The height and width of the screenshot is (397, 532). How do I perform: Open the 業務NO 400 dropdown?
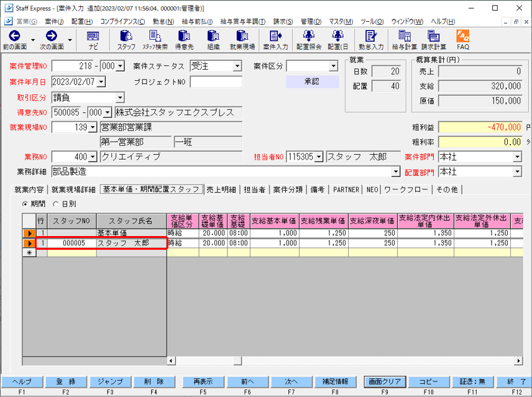coord(93,157)
